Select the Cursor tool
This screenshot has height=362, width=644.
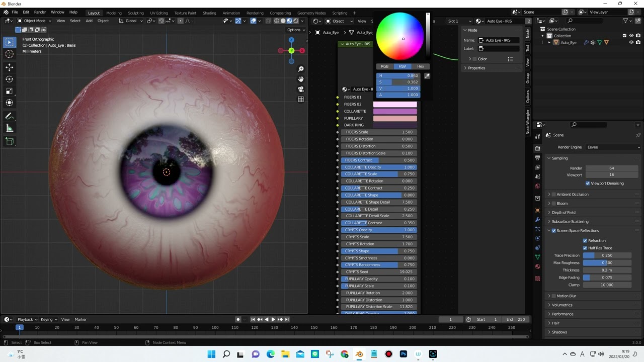[x=10, y=54]
